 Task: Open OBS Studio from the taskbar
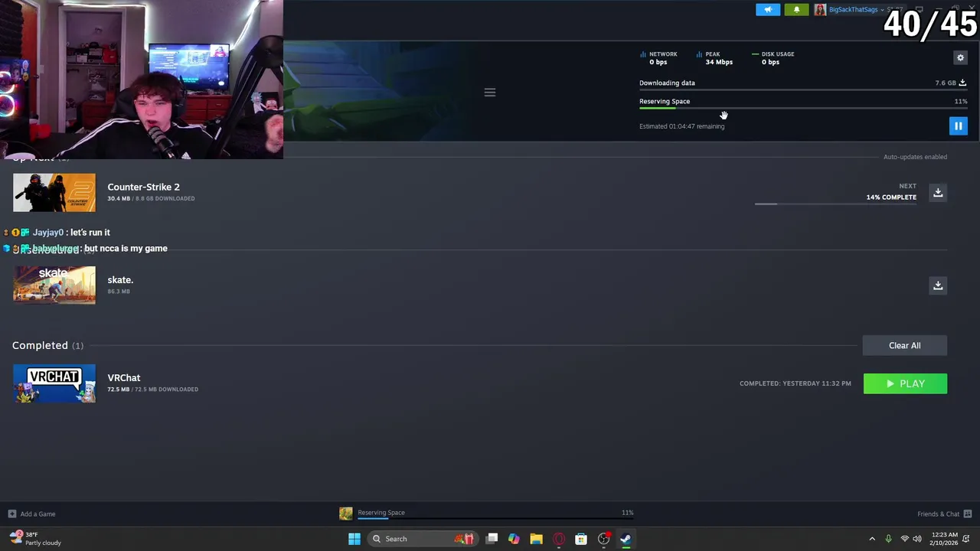click(603, 539)
